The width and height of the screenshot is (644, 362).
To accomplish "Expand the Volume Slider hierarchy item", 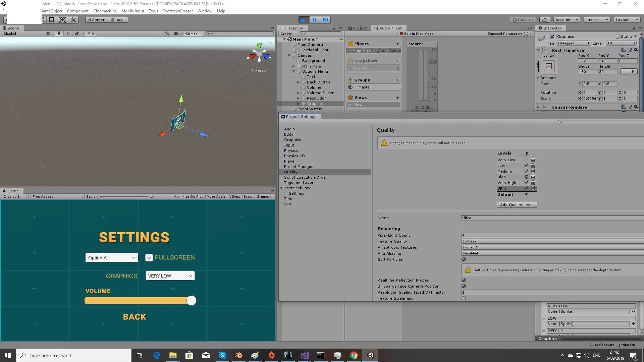I will [299, 93].
